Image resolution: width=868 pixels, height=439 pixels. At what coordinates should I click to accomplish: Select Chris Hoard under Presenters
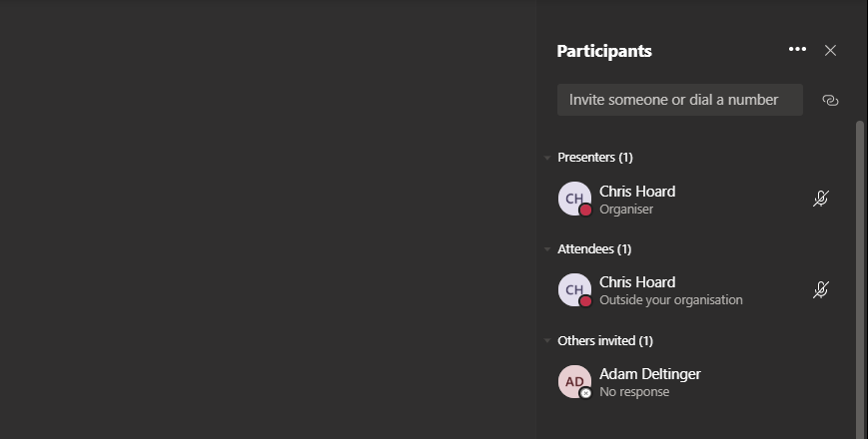click(x=637, y=191)
